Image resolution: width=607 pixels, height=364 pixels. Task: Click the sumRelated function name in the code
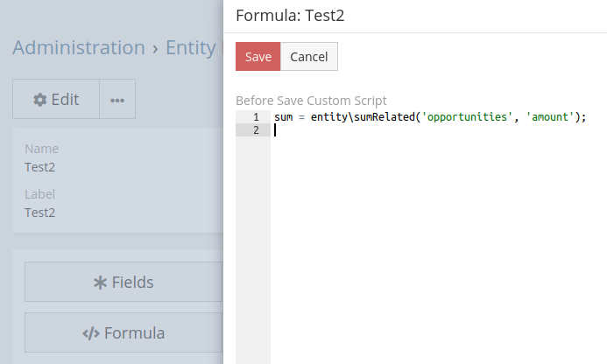[385, 117]
